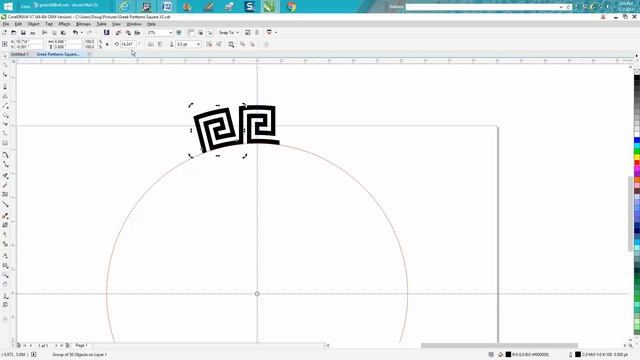Toggle show guidelines button

pos(210,33)
